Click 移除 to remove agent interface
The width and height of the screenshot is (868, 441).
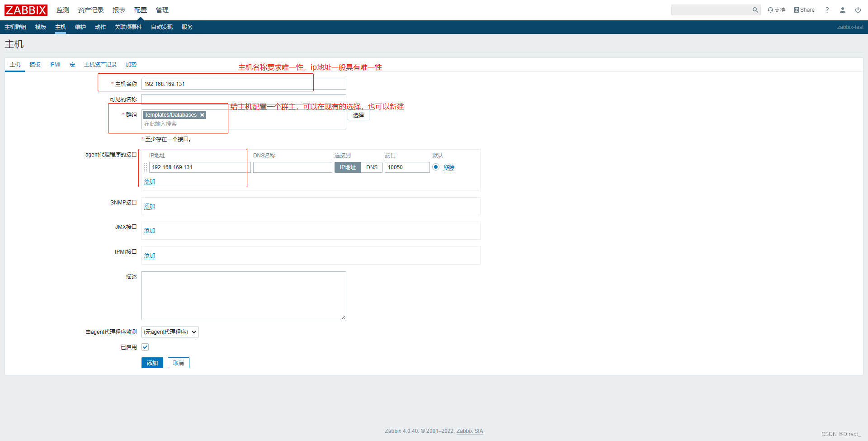click(449, 167)
